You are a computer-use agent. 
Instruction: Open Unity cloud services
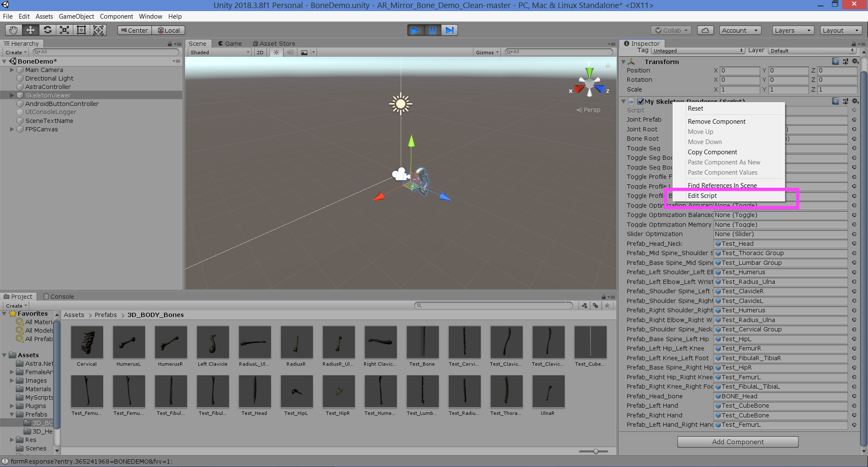[705, 30]
